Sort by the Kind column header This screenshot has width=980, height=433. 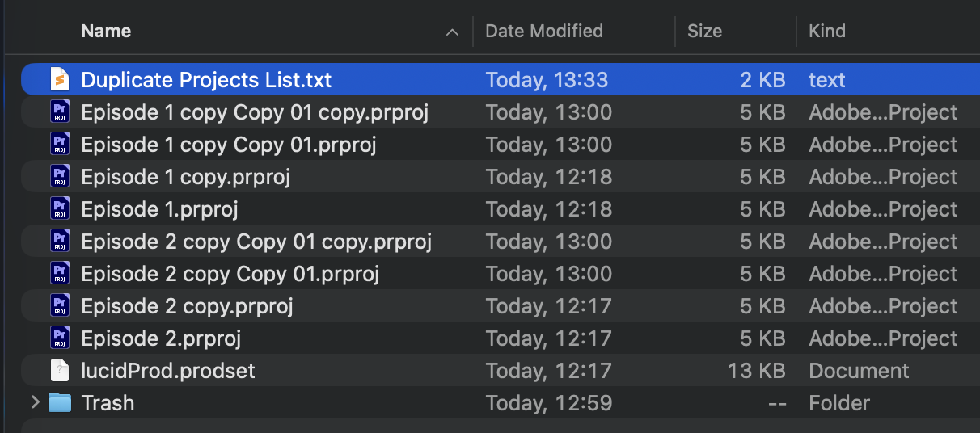point(827,32)
